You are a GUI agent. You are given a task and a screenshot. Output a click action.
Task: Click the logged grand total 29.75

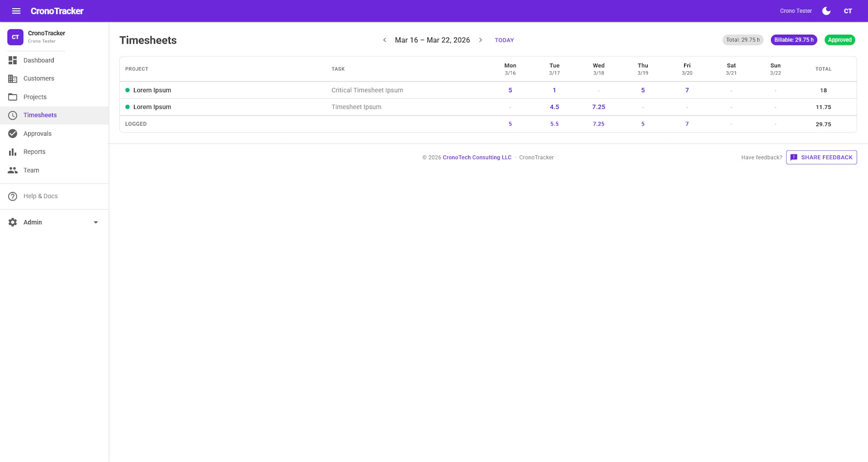824,124
